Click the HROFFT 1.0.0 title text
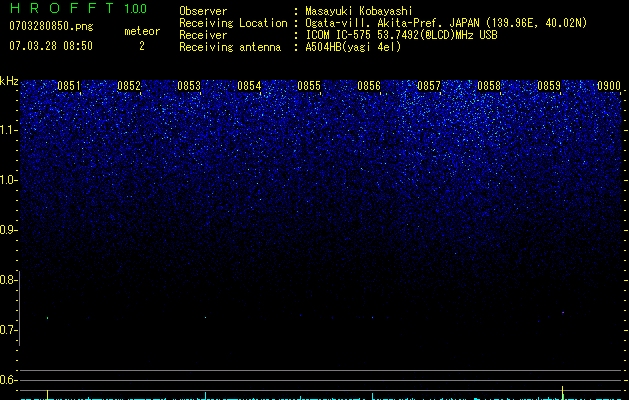629x400 pixels. click(x=78, y=8)
